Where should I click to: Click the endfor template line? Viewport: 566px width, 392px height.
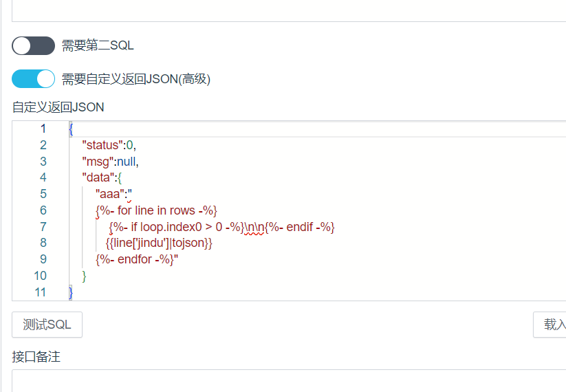(136, 259)
